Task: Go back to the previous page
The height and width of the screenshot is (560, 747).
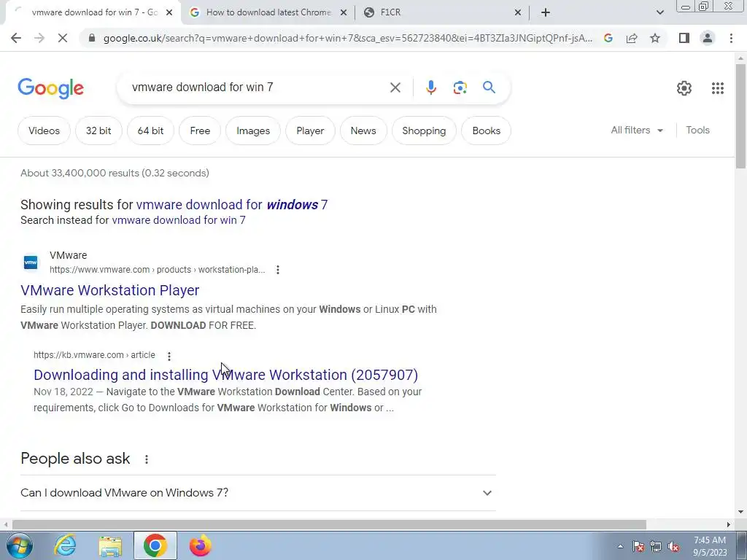Action: pos(16,38)
